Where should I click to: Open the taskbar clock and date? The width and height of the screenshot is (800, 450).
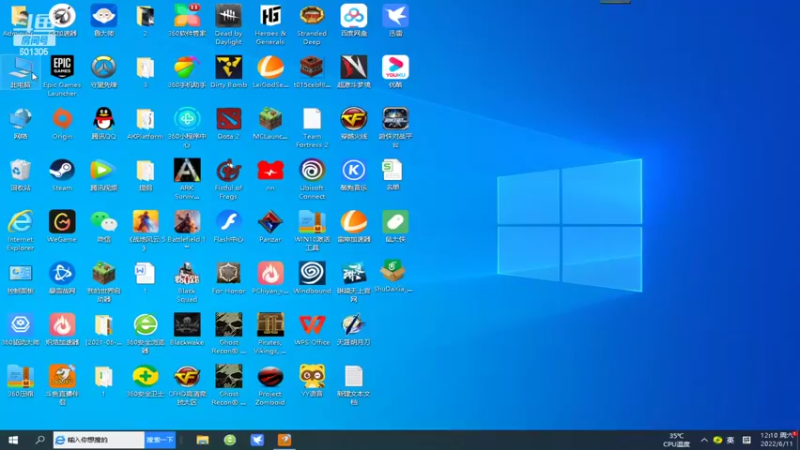pyautogui.click(x=777, y=440)
